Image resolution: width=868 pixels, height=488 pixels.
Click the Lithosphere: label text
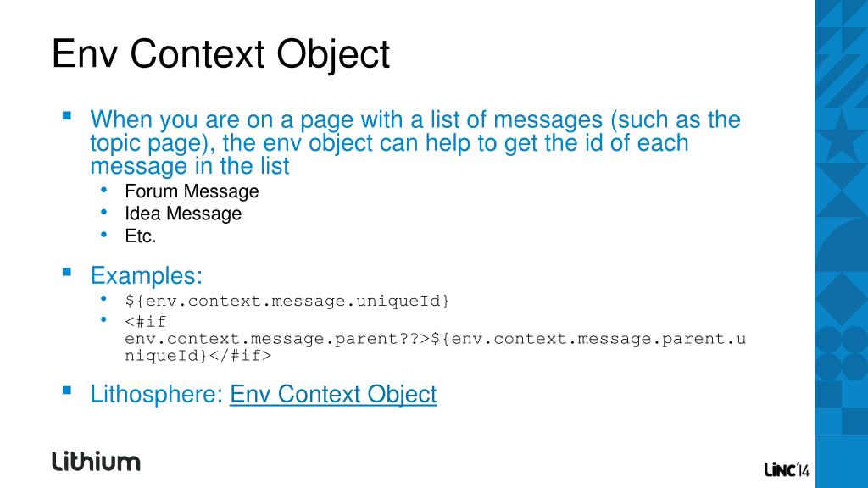(157, 395)
